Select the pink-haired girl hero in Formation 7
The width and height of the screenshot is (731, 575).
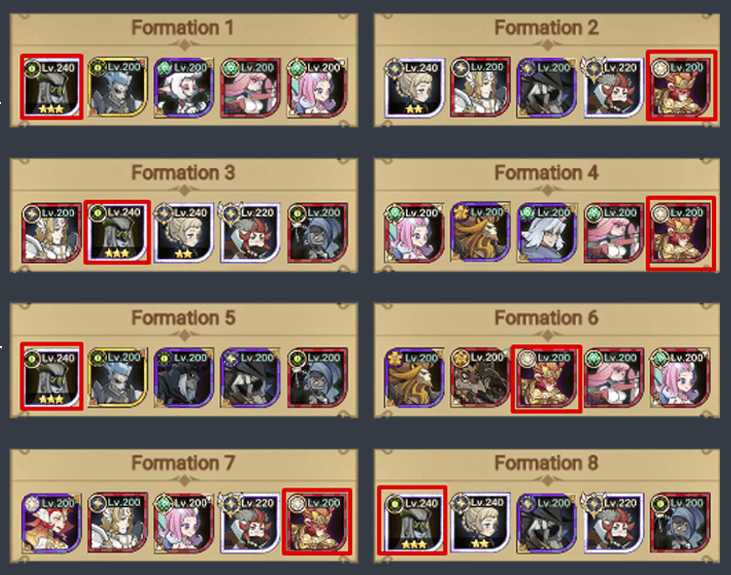point(184,522)
